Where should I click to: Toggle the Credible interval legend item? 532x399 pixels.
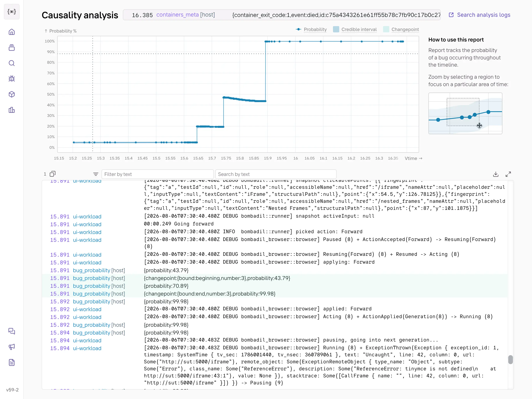tap(359, 29)
